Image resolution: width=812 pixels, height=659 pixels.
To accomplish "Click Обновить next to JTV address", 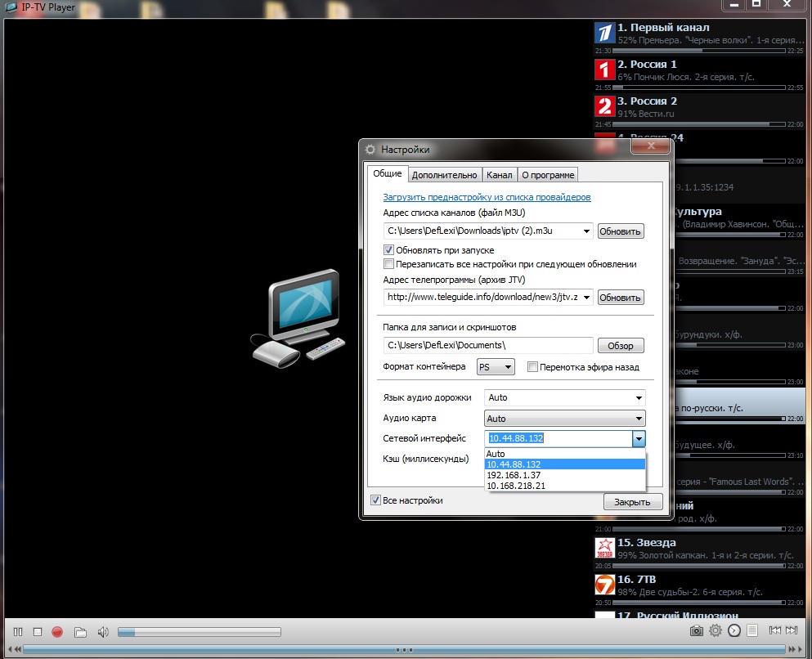I will [621, 298].
